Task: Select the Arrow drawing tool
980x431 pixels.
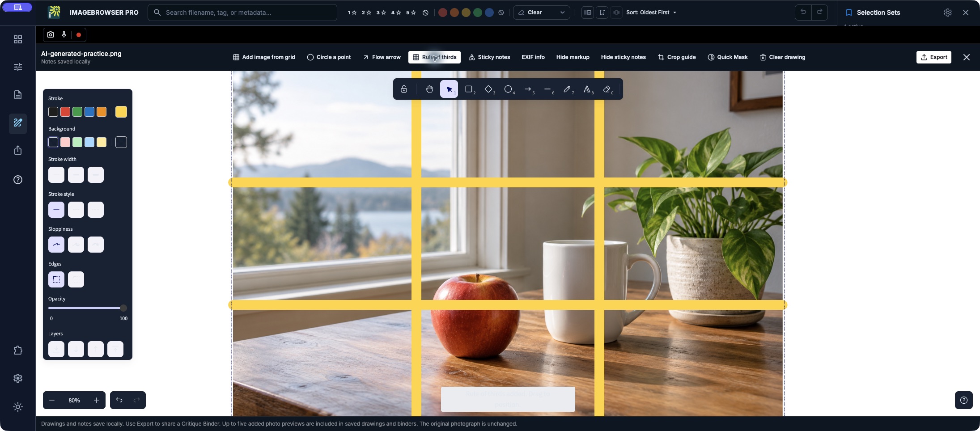Action: pos(528,89)
